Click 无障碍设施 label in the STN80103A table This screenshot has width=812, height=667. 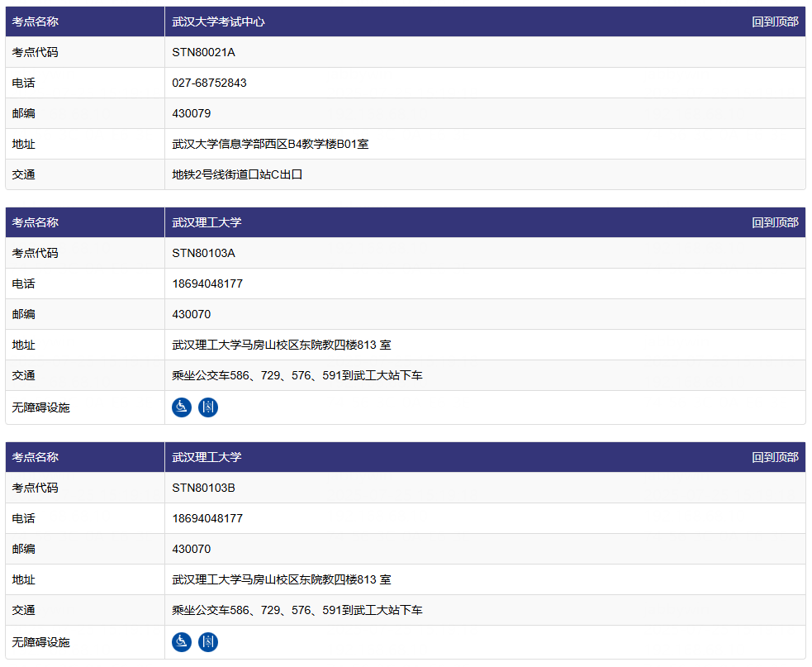tap(41, 407)
